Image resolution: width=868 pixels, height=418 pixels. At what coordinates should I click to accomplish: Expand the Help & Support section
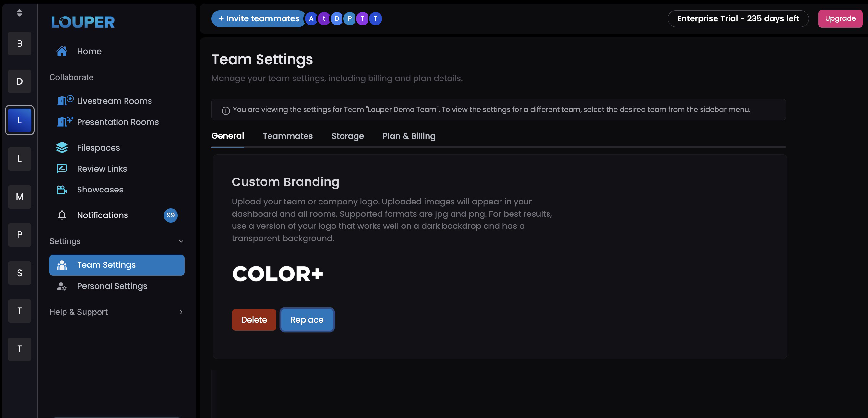click(x=116, y=312)
